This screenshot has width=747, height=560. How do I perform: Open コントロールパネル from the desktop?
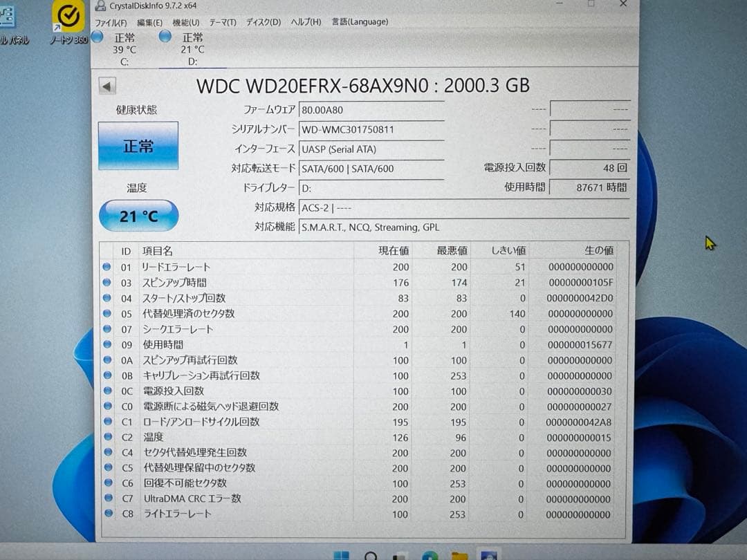click(7, 14)
